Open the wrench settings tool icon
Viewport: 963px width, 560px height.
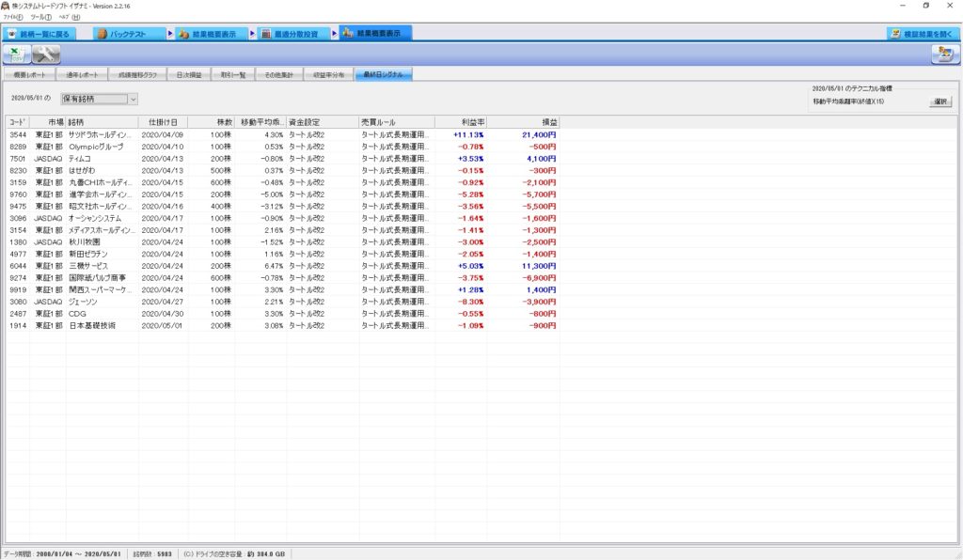click(x=47, y=54)
